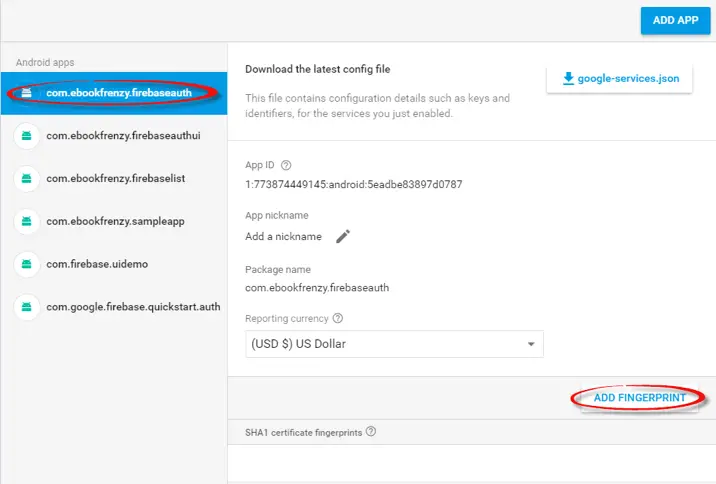The width and height of the screenshot is (716, 484).
Task: Open the Reporting currency dropdown
Action: click(x=394, y=345)
